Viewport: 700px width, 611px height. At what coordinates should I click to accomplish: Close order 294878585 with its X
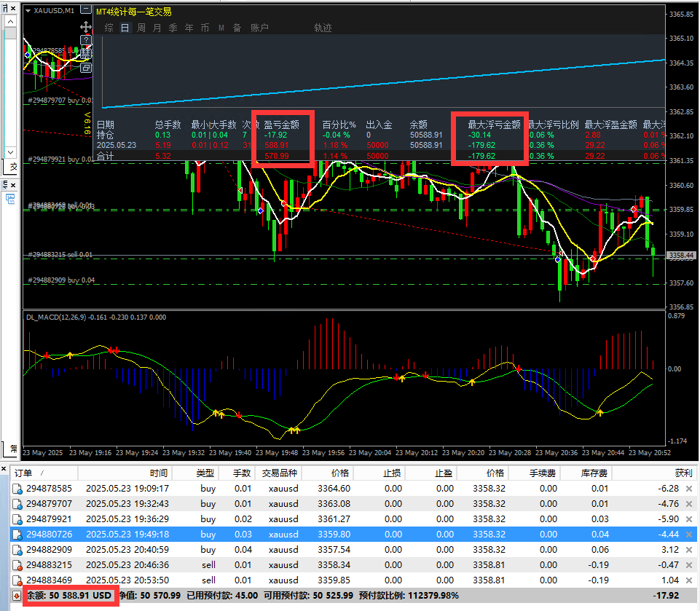(689, 489)
